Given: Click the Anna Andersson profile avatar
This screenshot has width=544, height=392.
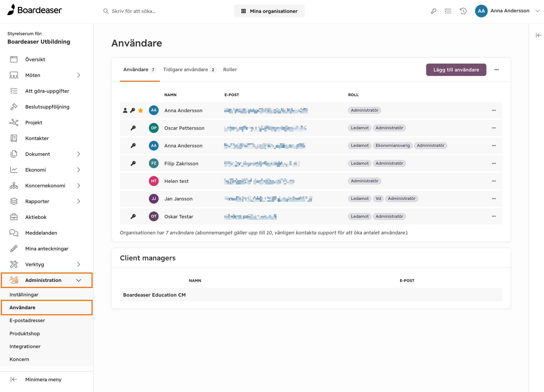Looking at the screenshot, I should (x=481, y=11).
